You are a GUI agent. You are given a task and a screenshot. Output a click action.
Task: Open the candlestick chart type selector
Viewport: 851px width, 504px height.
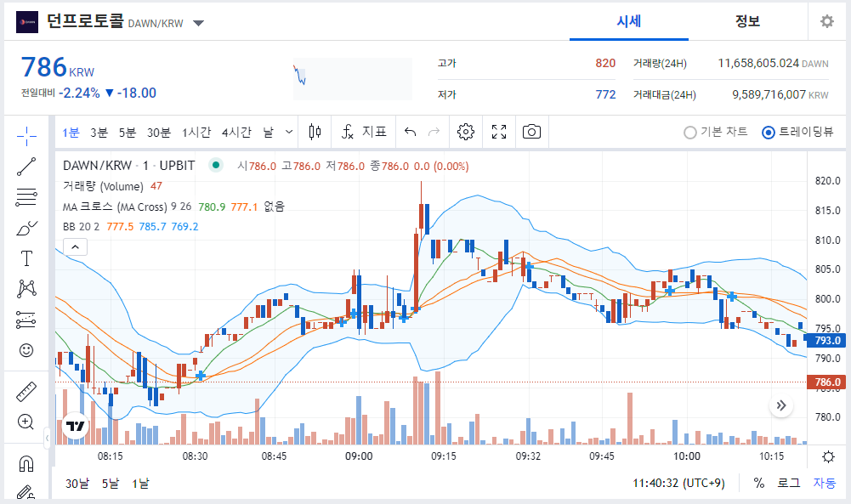coord(315,132)
